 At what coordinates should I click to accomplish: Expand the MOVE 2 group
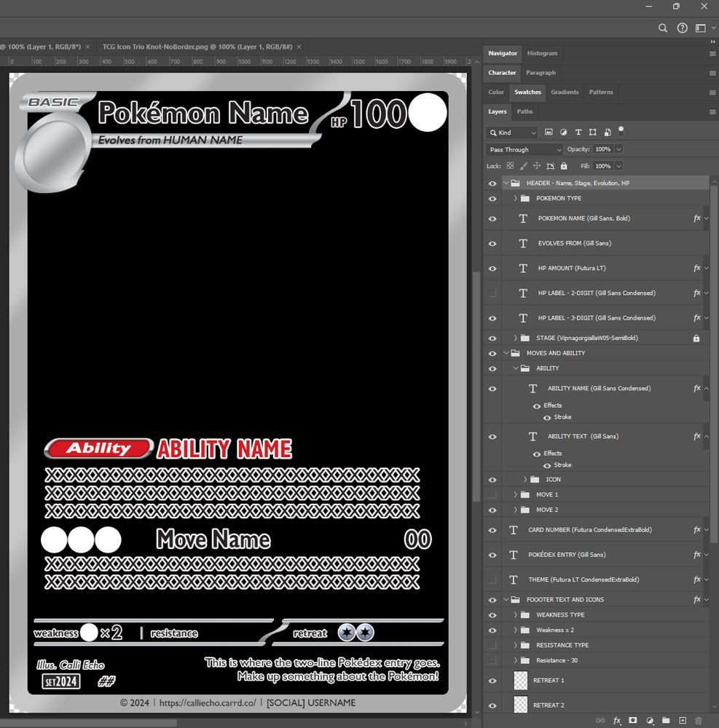coord(515,510)
